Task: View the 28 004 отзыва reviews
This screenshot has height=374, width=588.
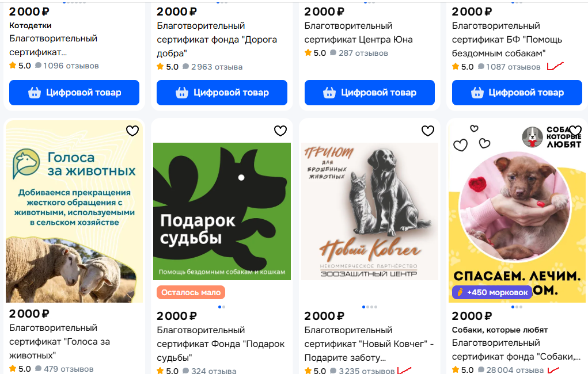Action: [511, 370]
